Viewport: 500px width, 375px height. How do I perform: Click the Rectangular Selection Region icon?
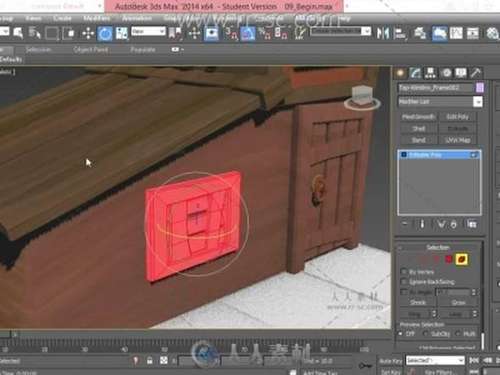51,33
